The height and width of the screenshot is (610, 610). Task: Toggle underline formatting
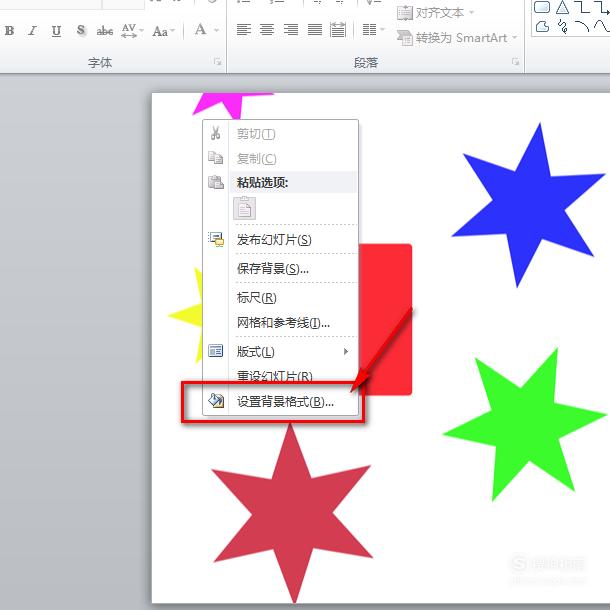(x=56, y=30)
